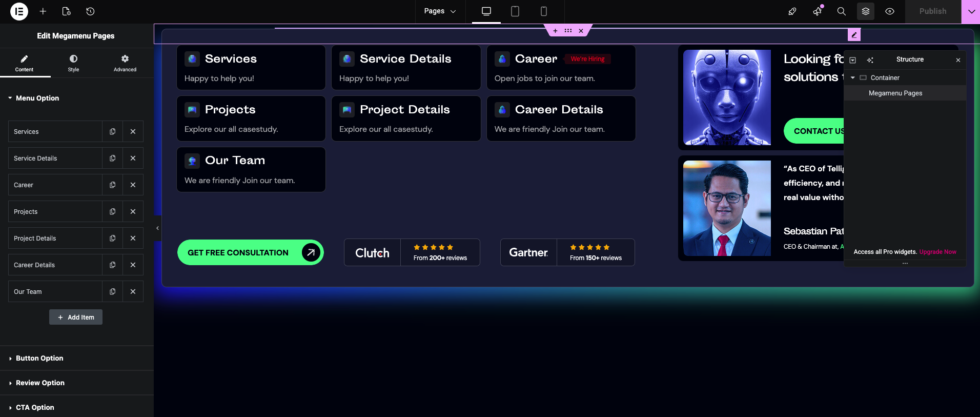Screen dimensions: 980x417
Task: Remove the Career Details menu item
Action: 133,265
